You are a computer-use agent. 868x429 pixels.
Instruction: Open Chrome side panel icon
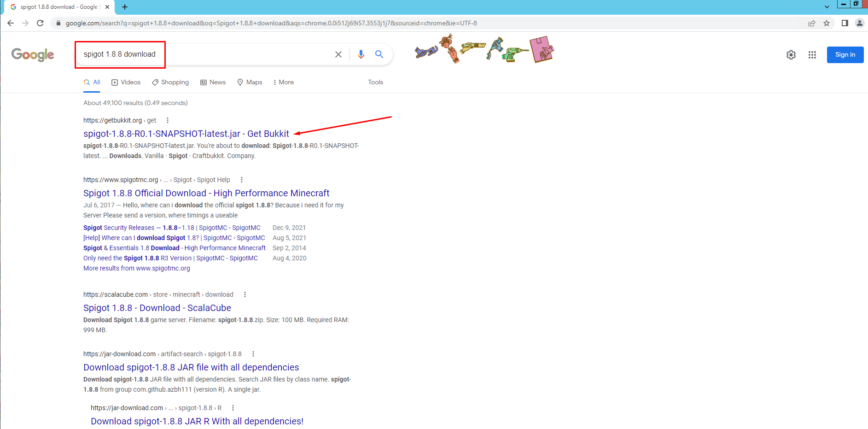[845, 23]
